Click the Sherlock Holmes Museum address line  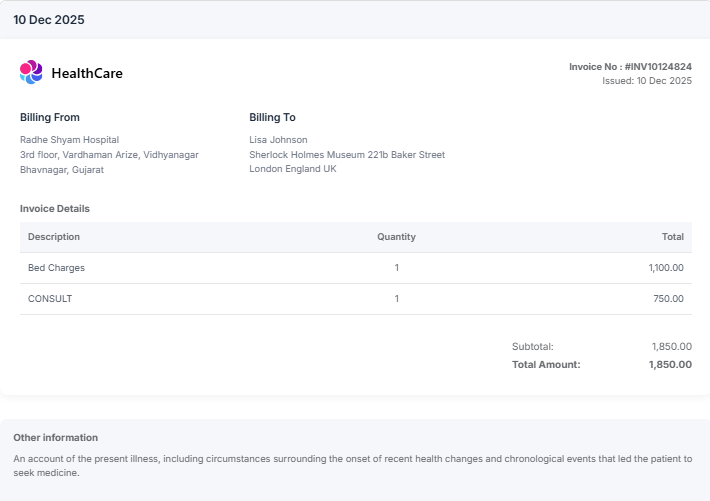[346, 155]
